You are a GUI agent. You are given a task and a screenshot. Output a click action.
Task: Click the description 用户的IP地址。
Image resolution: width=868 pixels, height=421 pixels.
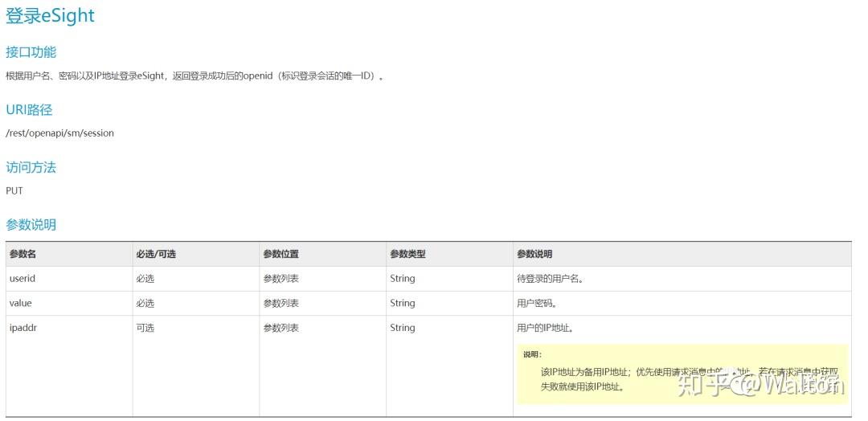(545, 328)
